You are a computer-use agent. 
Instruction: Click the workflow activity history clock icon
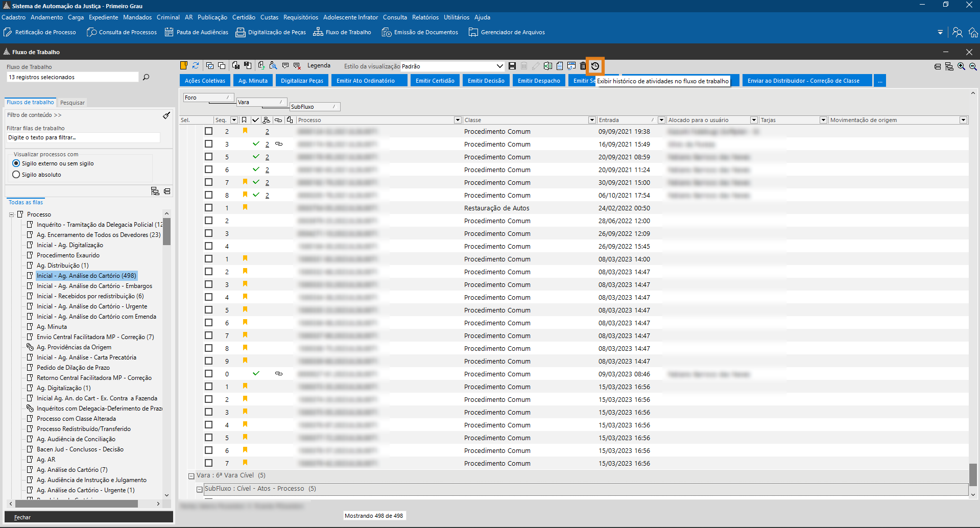(595, 66)
